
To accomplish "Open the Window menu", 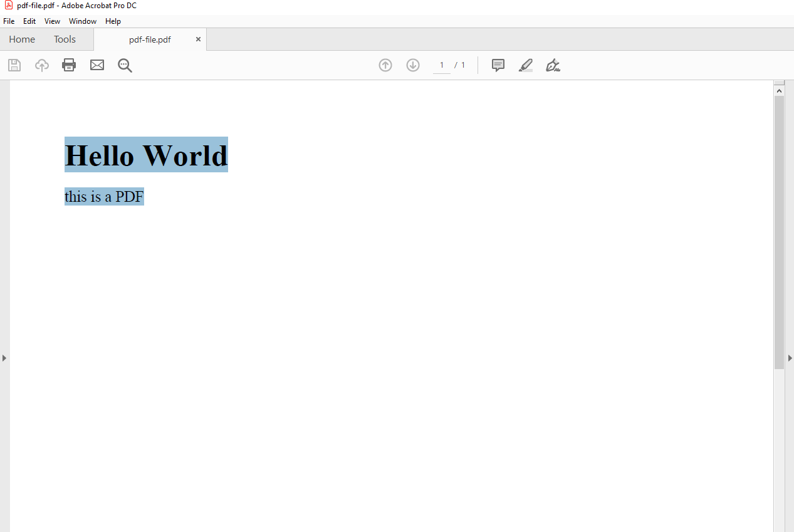I will coord(83,21).
